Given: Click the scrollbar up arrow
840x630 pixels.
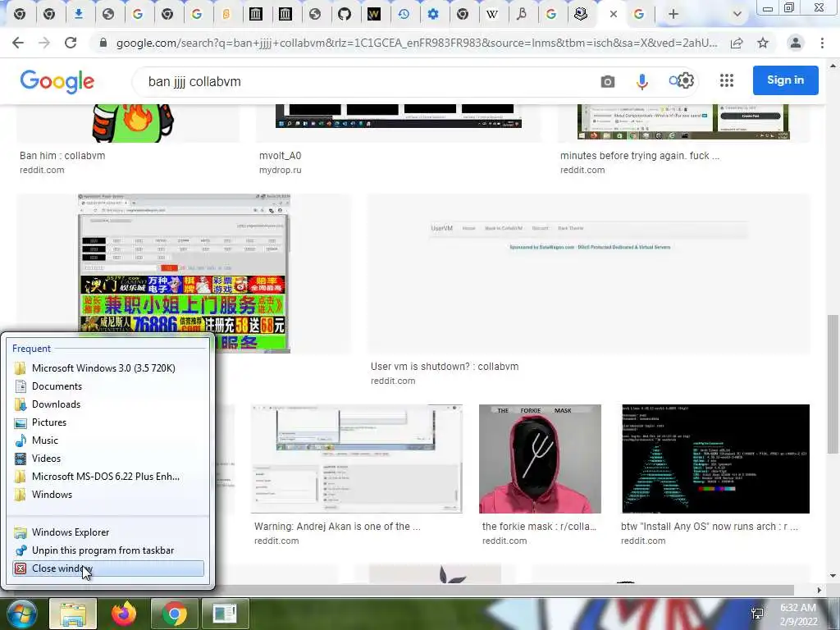Looking at the screenshot, I should pos(833,66).
